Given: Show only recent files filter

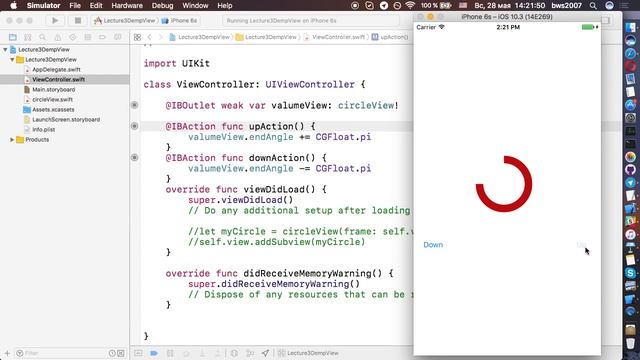Looking at the screenshot, I should pos(112,353).
